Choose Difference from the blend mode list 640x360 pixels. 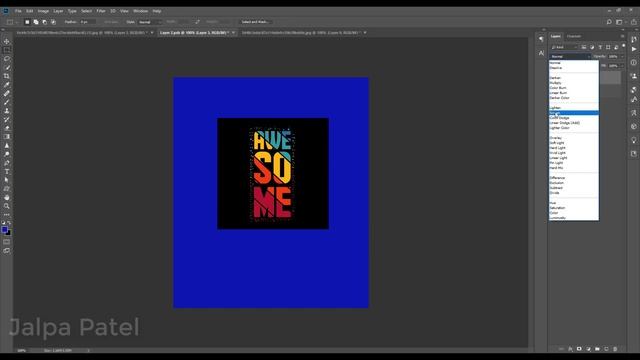[x=574, y=178]
